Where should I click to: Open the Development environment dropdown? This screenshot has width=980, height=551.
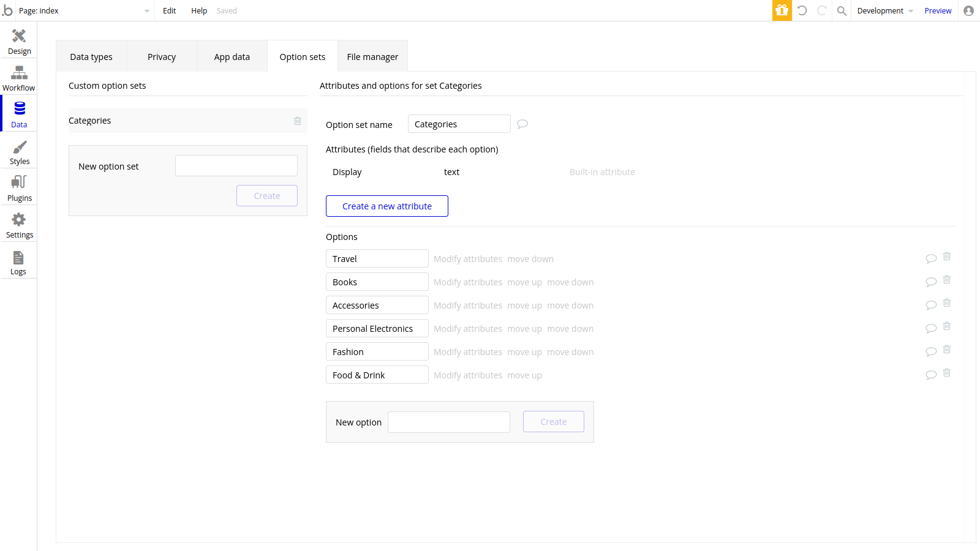coord(884,10)
